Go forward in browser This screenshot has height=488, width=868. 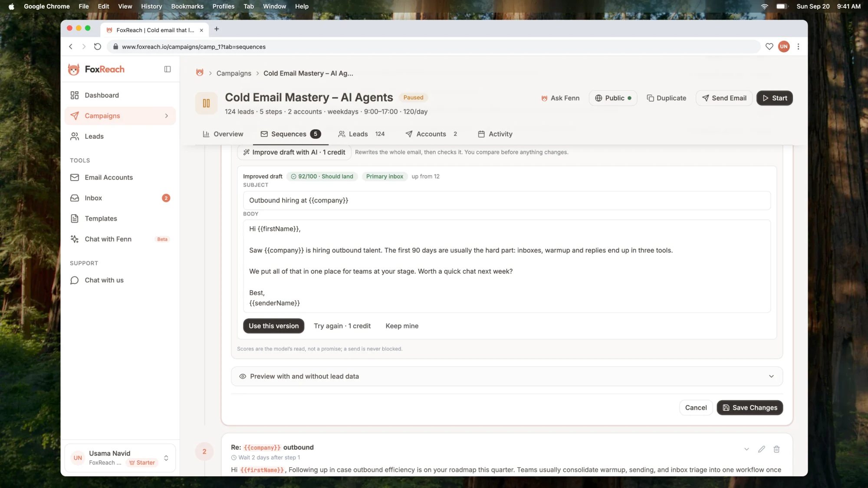84,46
